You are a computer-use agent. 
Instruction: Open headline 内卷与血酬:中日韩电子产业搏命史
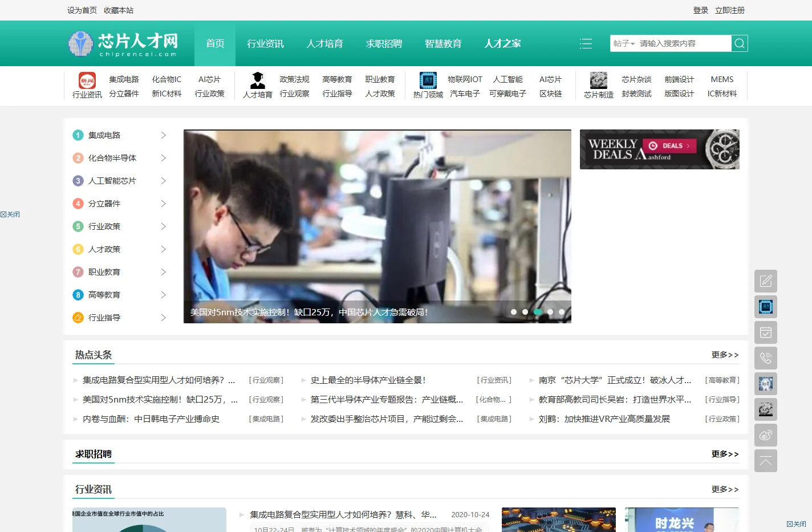[x=151, y=419]
